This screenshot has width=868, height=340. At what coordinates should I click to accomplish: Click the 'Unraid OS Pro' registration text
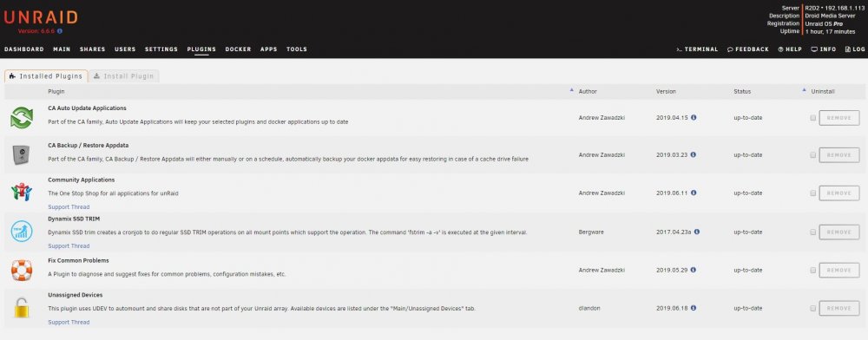pos(824,23)
